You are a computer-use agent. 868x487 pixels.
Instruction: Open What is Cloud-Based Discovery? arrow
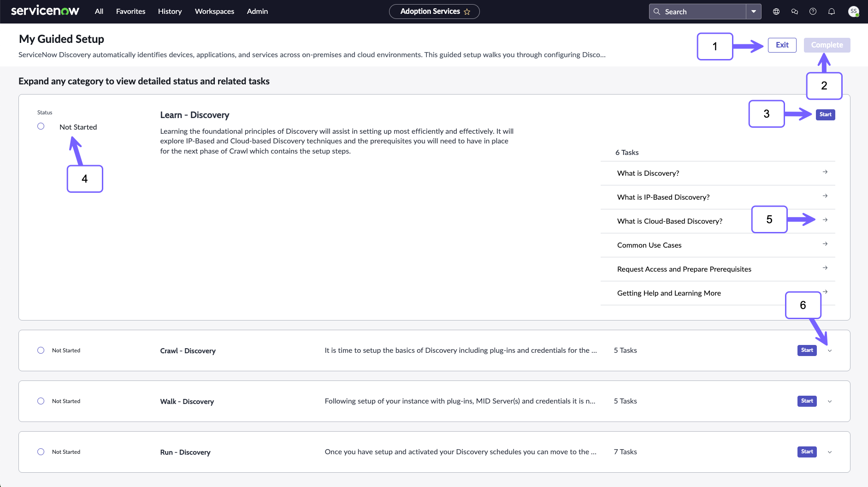[x=825, y=220]
